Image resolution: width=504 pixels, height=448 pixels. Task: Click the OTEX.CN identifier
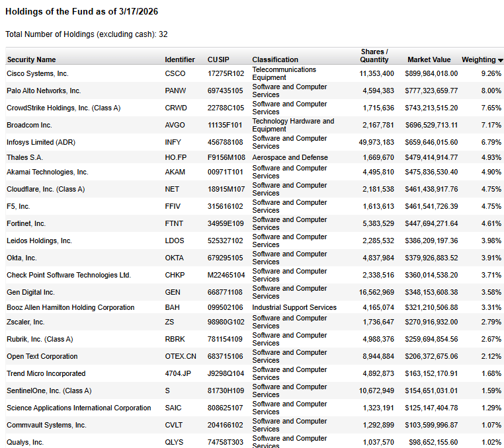181,356
